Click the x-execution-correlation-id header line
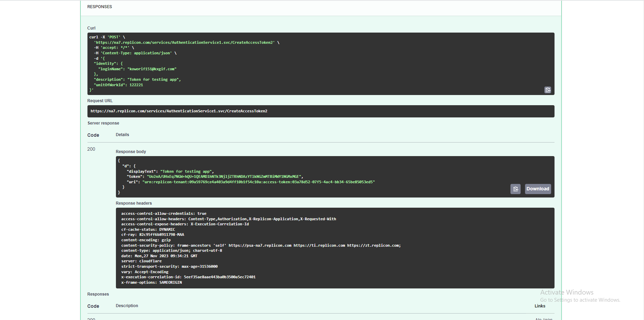 click(188, 277)
